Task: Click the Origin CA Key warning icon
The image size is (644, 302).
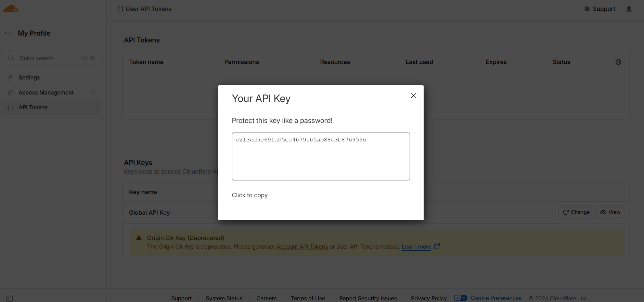Action: [x=139, y=238]
